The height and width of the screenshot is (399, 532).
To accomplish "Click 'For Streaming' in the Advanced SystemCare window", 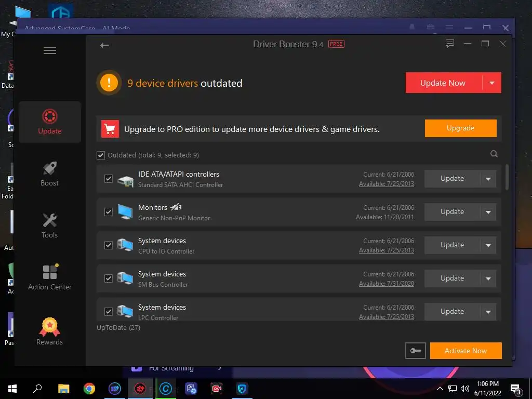I will (171, 368).
